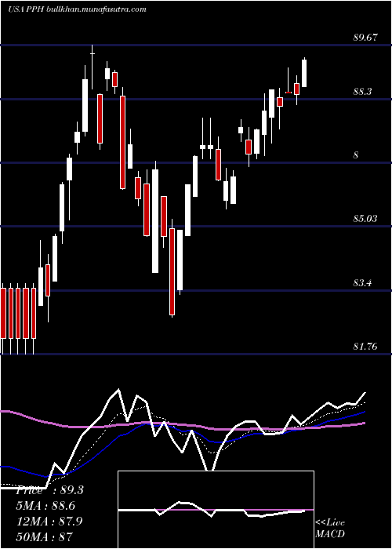Click the 81.76 price level label
This screenshot has width=392, height=549.
click(x=365, y=347)
